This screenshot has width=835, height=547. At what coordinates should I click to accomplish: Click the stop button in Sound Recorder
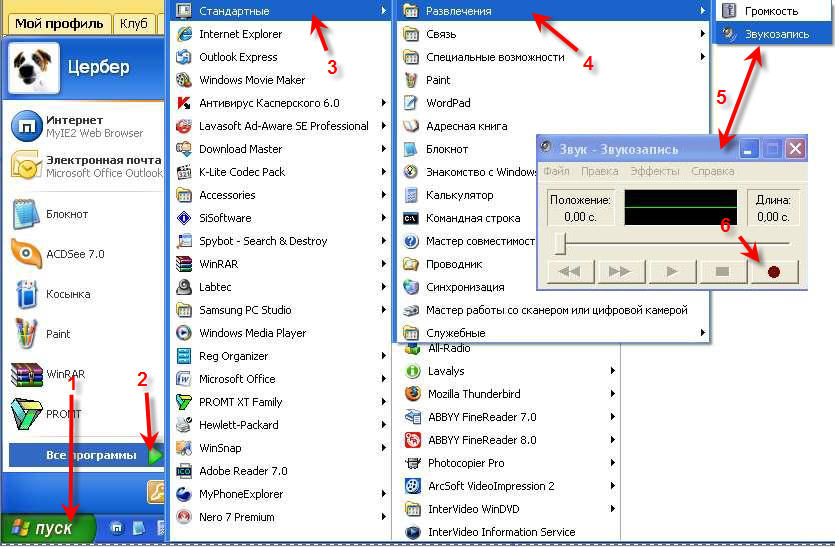point(722,272)
